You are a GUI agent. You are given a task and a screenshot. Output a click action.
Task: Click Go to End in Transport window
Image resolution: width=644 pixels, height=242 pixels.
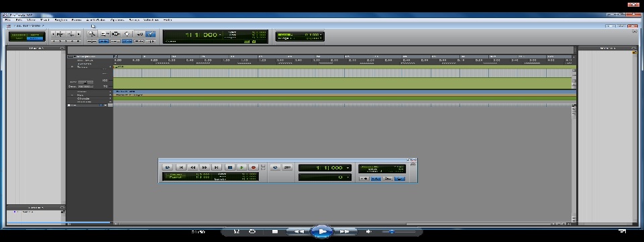click(x=217, y=167)
